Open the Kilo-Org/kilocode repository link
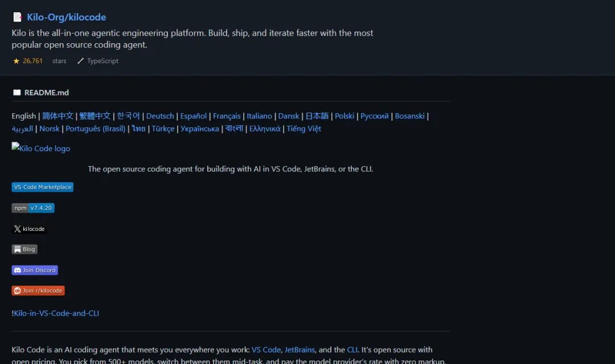The width and height of the screenshot is (615, 364). (66, 17)
